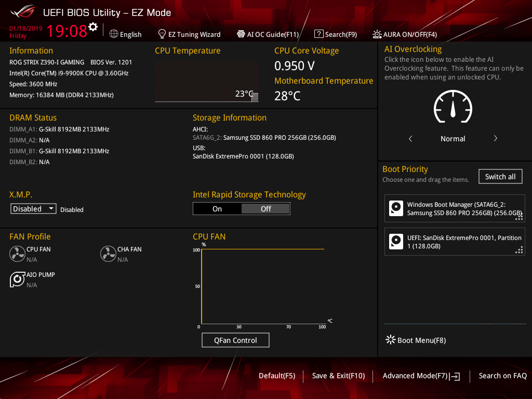Image resolution: width=532 pixels, height=399 pixels.
Task: Toggle AURA ON/OFF(F4)
Action: click(x=405, y=34)
